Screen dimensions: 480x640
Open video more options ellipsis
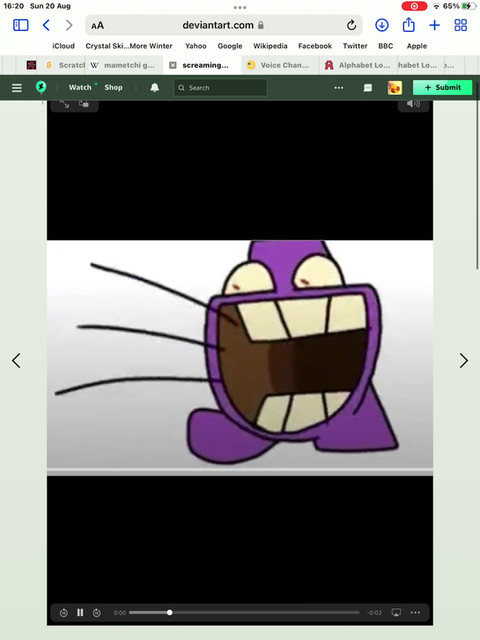[416, 612]
